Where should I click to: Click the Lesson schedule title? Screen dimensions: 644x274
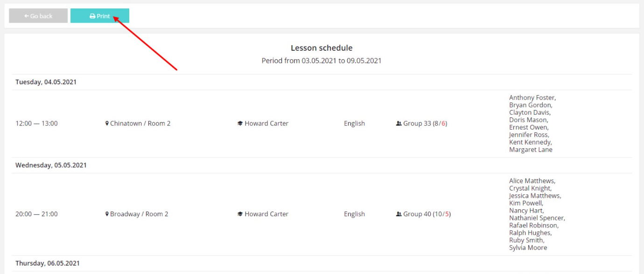coord(322,48)
